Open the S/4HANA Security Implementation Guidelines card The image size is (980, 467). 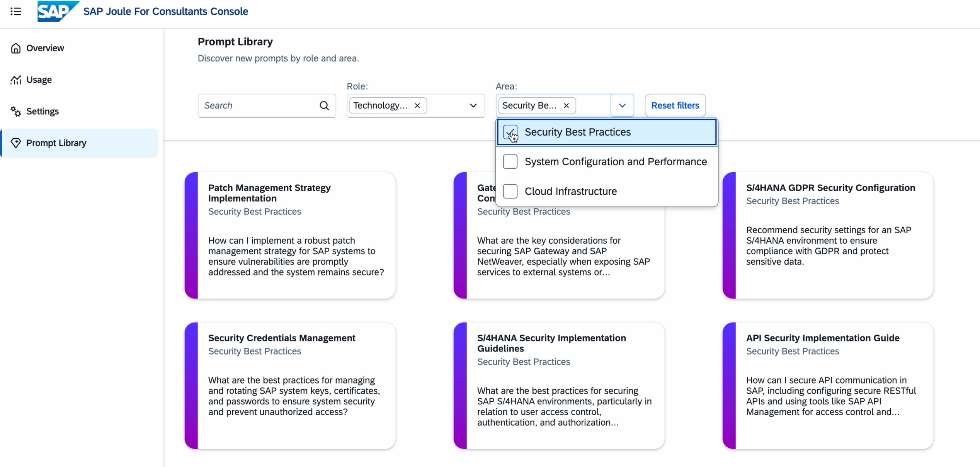tap(559, 385)
